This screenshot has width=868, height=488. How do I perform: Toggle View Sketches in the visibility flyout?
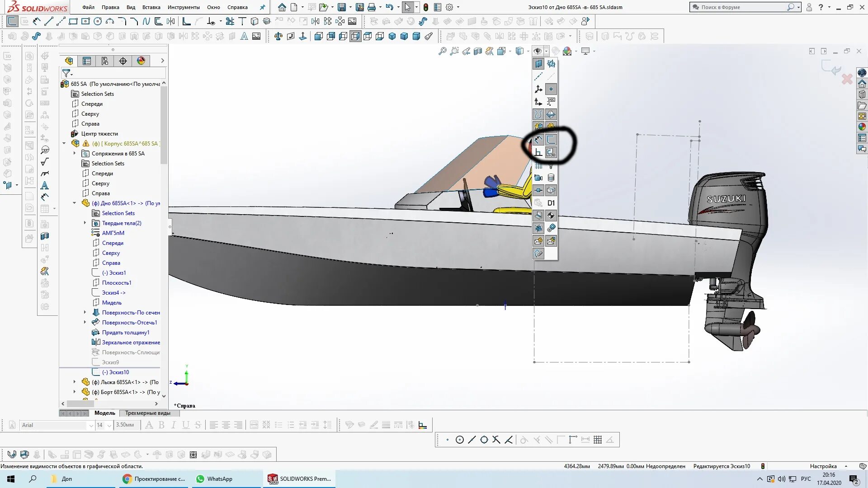pos(551,140)
